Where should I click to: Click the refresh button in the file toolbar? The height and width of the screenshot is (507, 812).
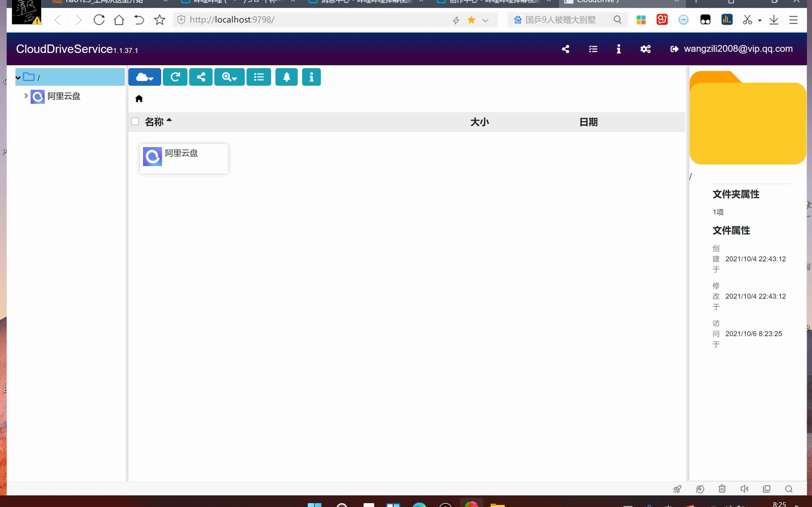175,77
